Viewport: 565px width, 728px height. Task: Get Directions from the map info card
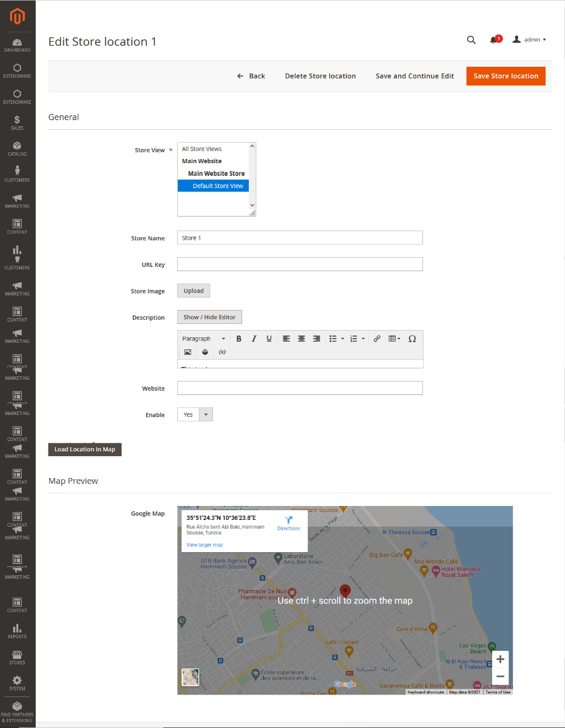[289, 524]
